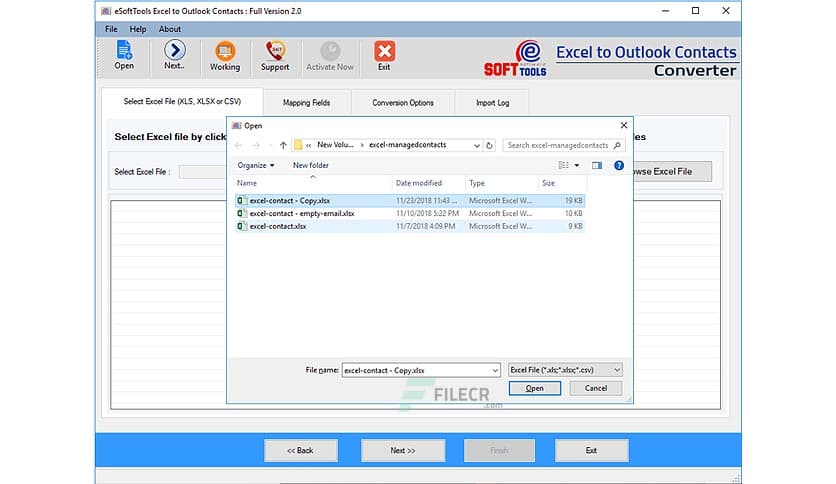Click the << Back button
This screenshot has height=484, width=836.
[x=301, y=450]
